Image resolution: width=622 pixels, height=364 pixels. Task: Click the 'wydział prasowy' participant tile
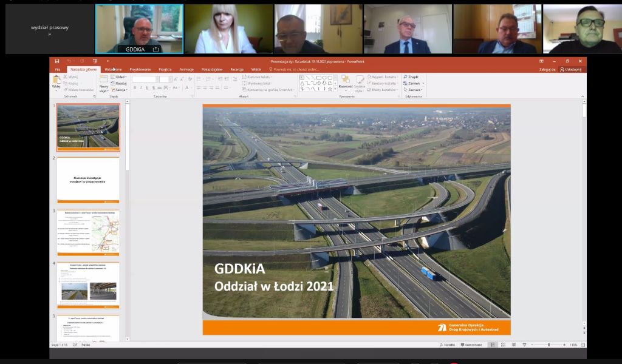tap(50, 29)
